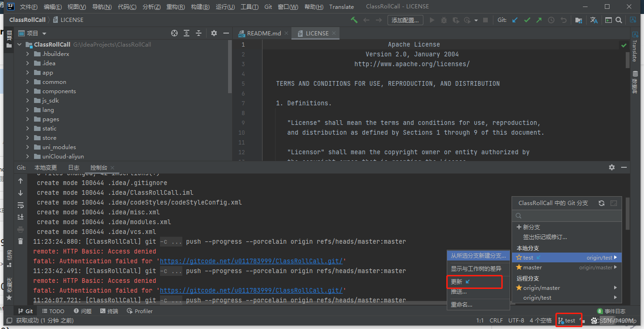644x329 pixels.
Task: Click the UTF-8 encoding in status bar
Action: point(516,321)
